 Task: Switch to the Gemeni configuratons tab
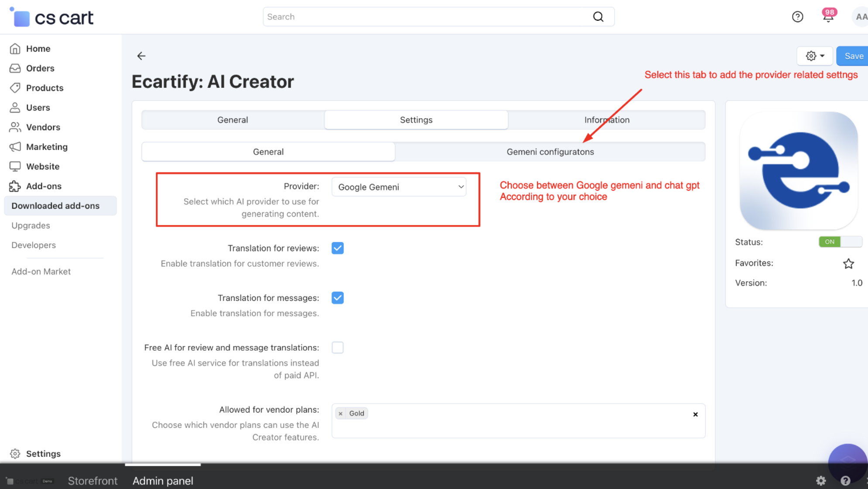(550, 152)
